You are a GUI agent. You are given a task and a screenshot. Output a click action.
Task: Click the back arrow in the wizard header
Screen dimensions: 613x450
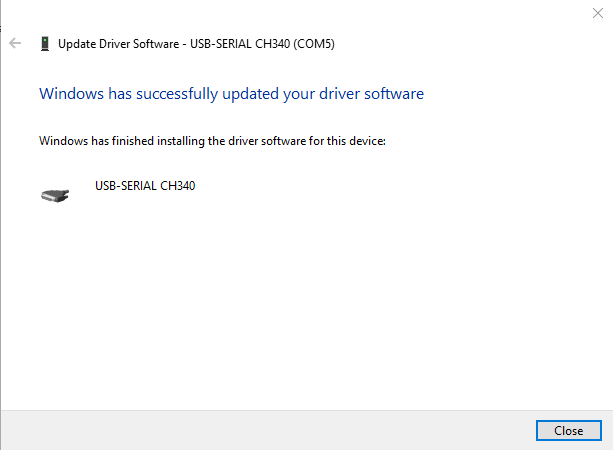[15, 44]
